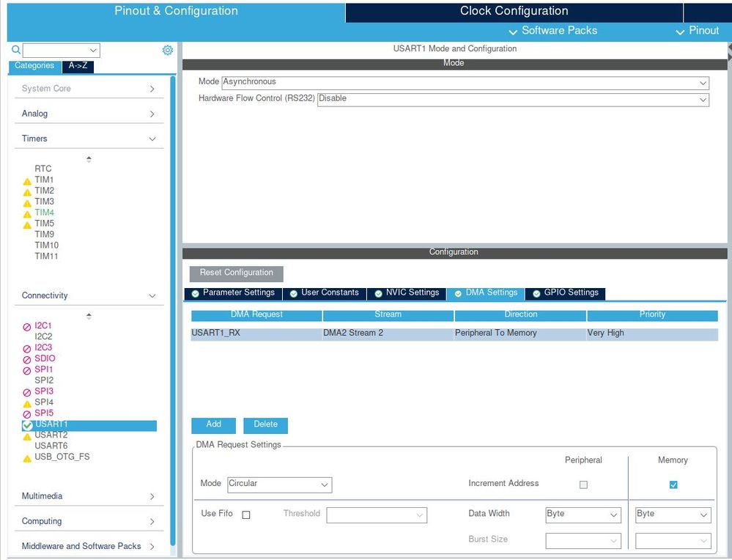Click the sort arrow above the Connectivity list
Image resolution: width=732 pixels, height=560 pixels.
89,316
